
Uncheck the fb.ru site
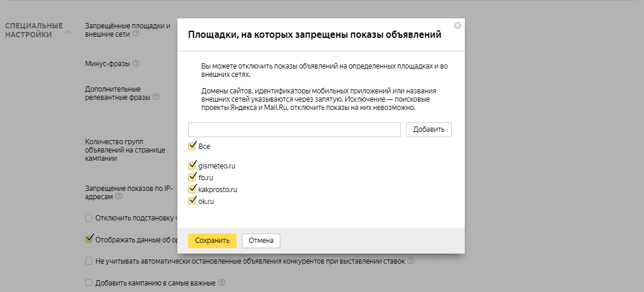192,177
